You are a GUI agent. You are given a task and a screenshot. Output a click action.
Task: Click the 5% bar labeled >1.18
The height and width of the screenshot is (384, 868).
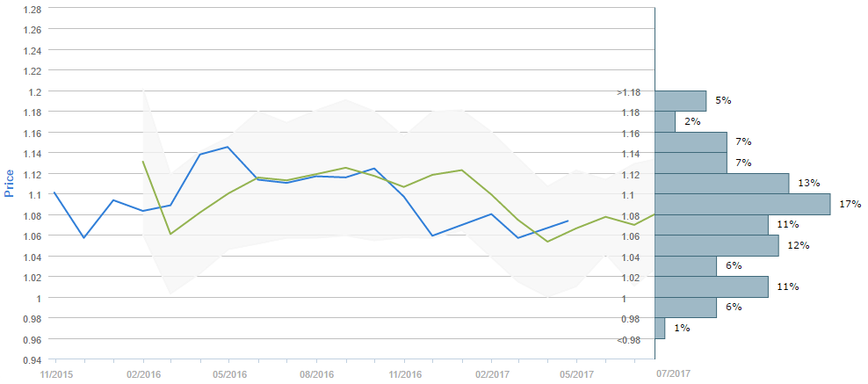click(x=680, y=100)
